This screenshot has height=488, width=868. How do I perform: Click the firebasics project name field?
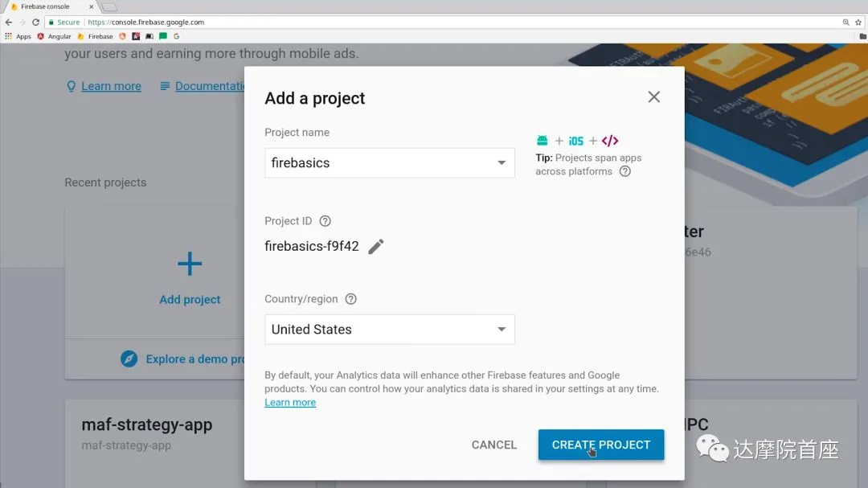click(x=390, y=163)
